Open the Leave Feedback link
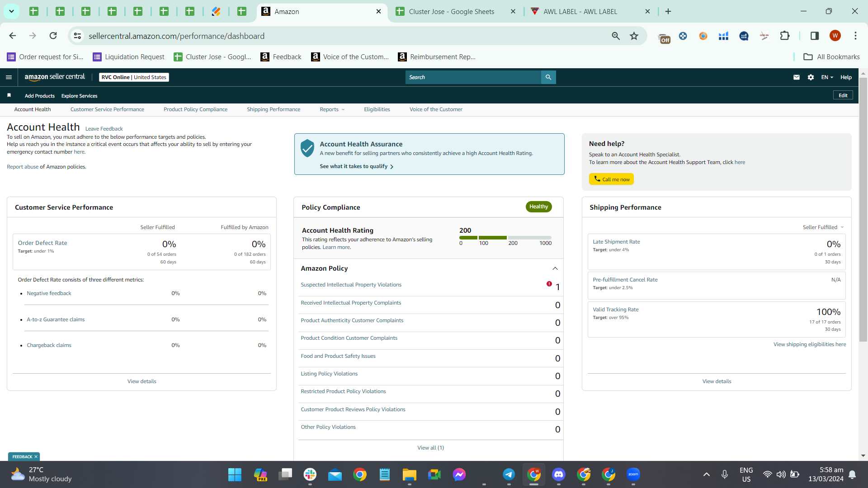 [x=104, y=129]
